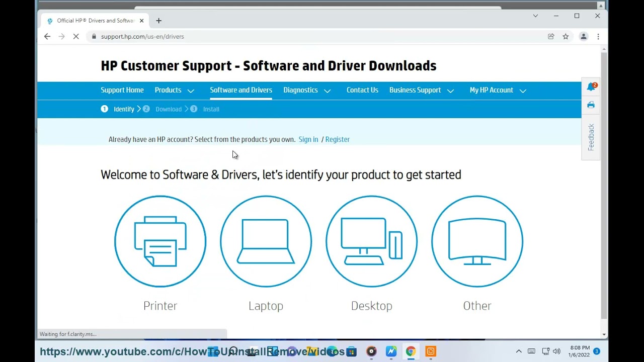Expand the Products chevron
644x362 pixels.
click(x=191, y=91)
